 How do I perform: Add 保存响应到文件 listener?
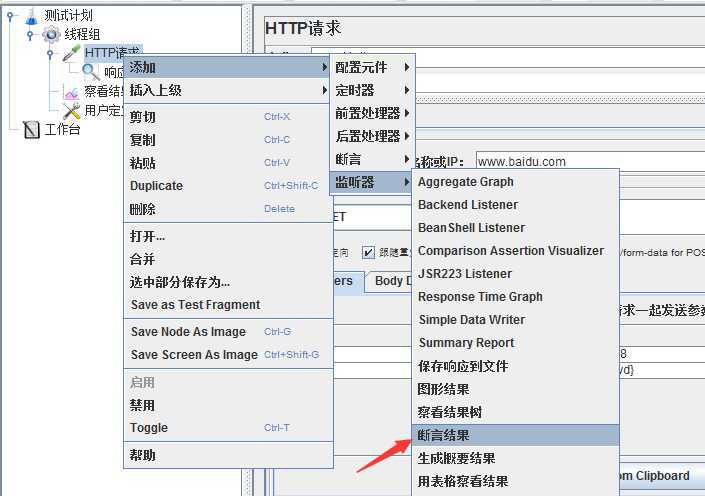(515, 366)
